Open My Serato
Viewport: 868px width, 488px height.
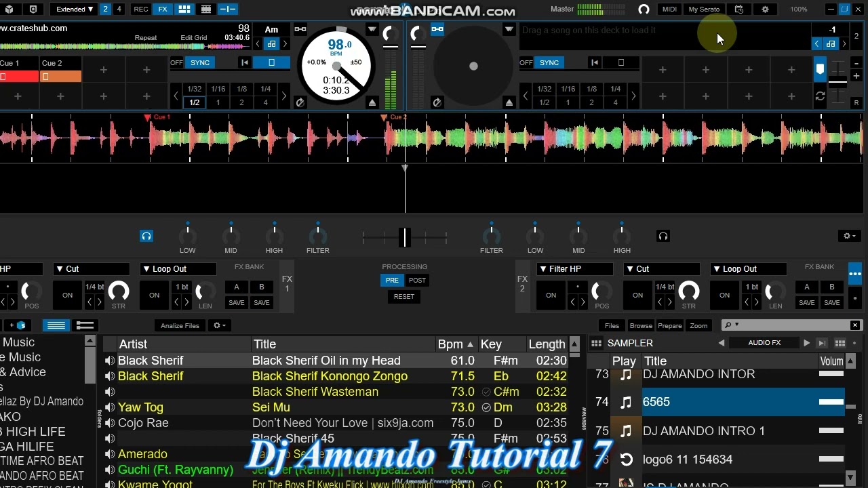coord(704,9)
